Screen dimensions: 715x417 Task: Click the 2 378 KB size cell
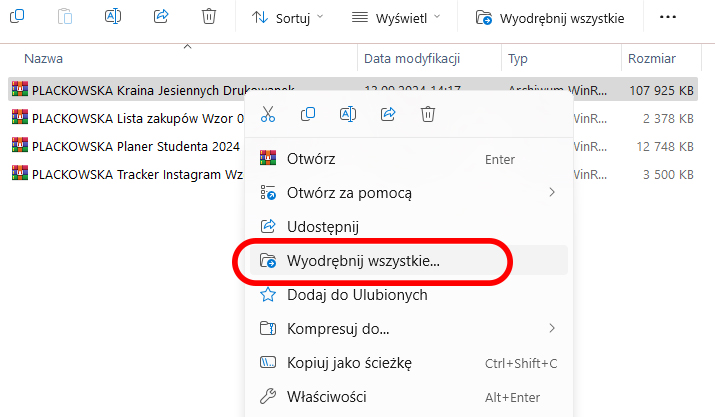coord(668,119)
